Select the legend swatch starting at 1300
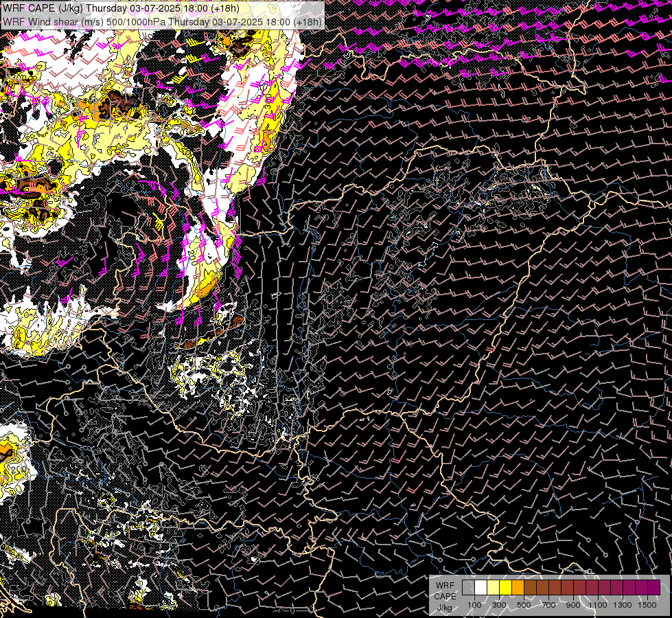Screen dimensions: 672x618 (x=629, y=587)
